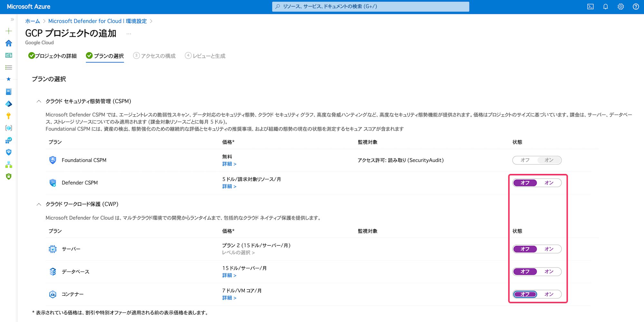Click the 5 ドル/請求対象リソース/月 price text

[251, 179]
